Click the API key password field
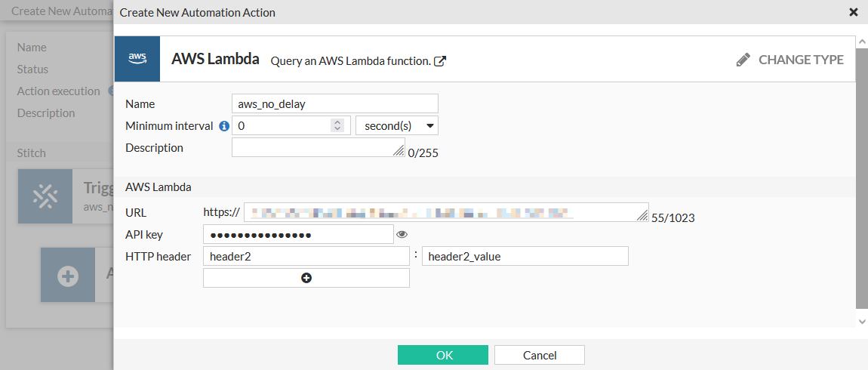Viewport: 868px width, 370px height. (298, 235)
